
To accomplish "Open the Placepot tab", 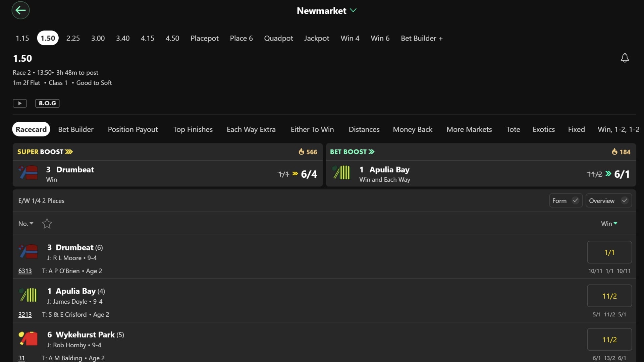I will coord(205,38).
